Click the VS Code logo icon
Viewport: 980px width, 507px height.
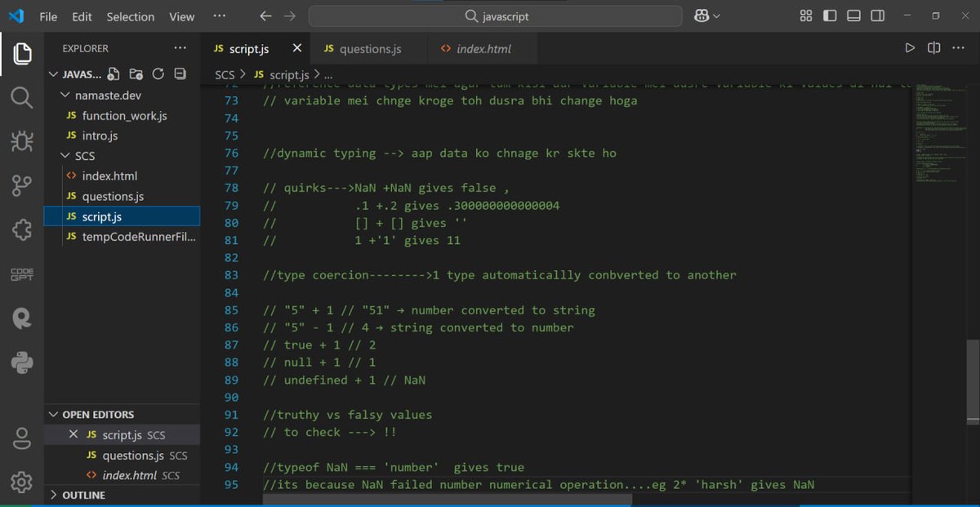click(16, 16)
